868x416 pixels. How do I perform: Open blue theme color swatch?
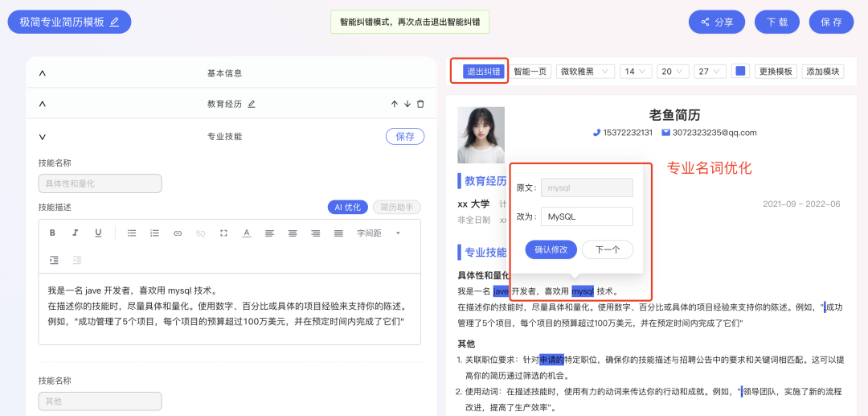741,71
